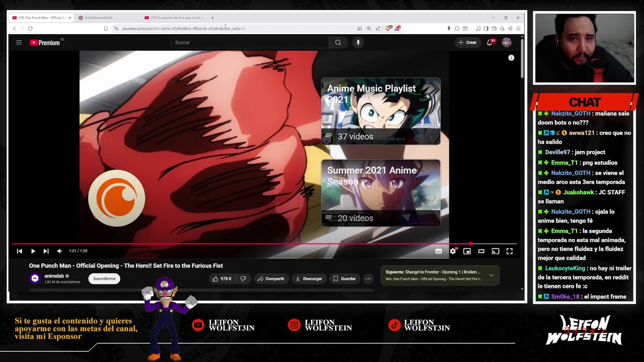The image size is (644, 362).
Task: Close the One Punch Man tab
Action: coord(69,18)
